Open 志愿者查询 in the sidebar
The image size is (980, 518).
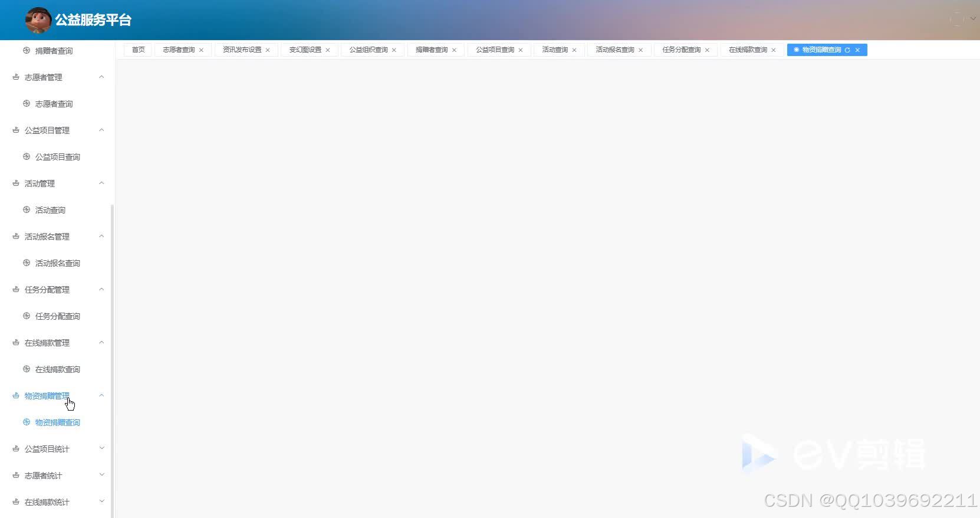(54, 104)
